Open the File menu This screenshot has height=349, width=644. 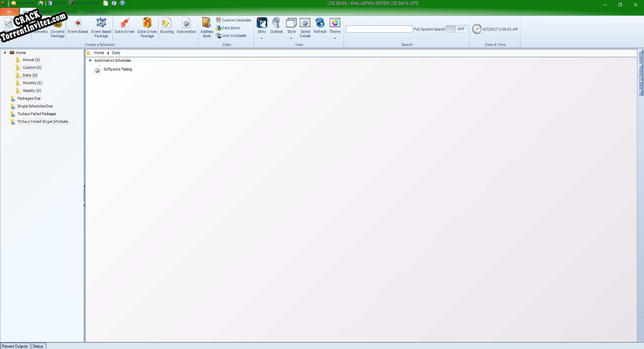[x=9, y=12]
